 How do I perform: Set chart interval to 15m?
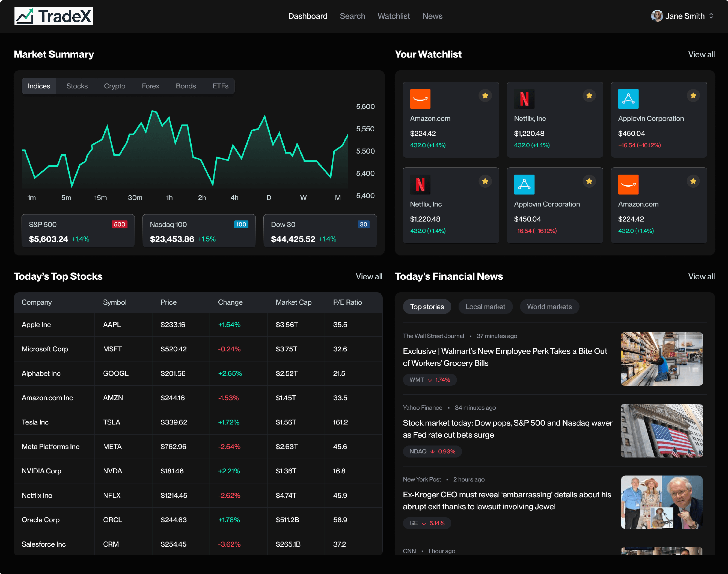coord(100,198)
